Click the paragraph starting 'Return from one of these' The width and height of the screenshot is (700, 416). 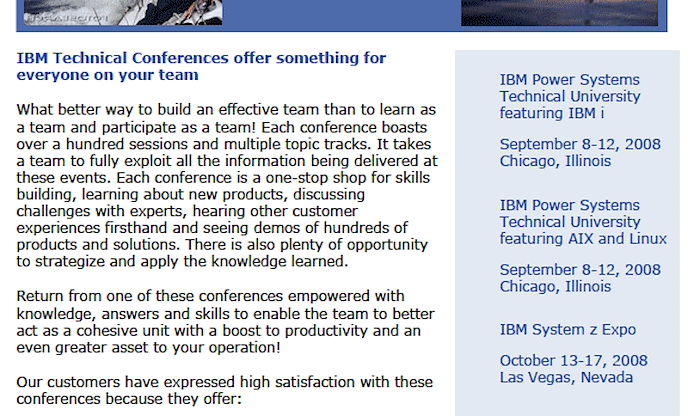pos(225,322)
